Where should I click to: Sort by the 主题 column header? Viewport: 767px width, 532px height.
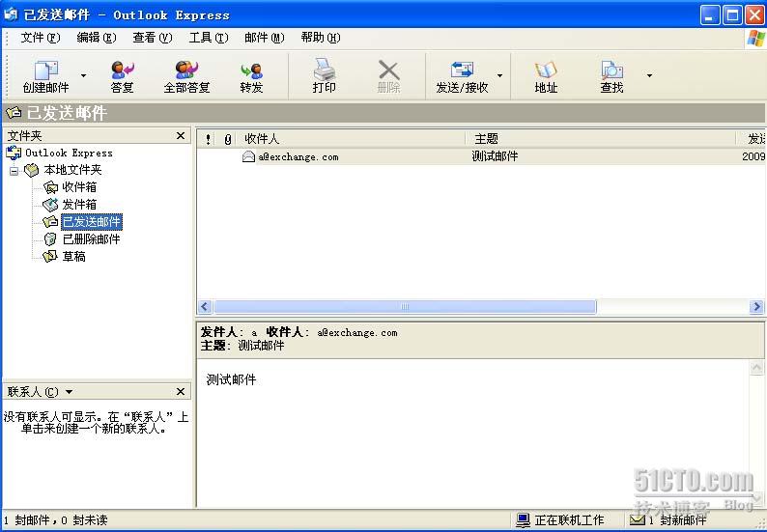pyautogui.click(x=600, y=139)
